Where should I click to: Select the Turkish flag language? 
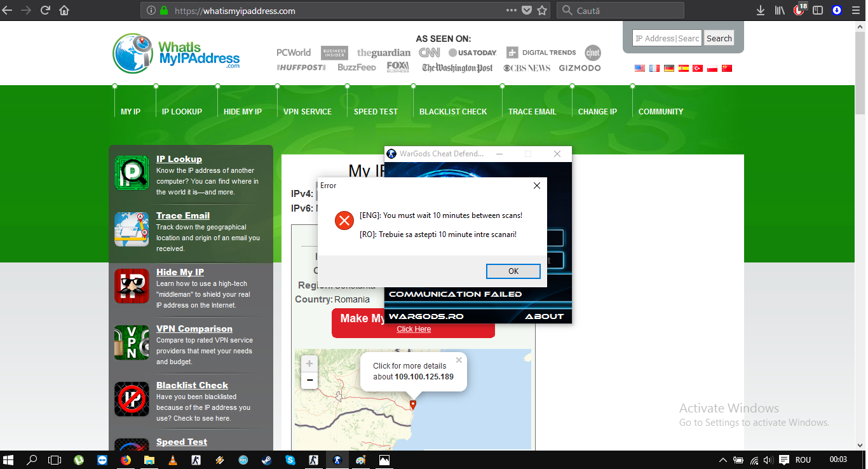pyautogui.click(x=698, y=68)
